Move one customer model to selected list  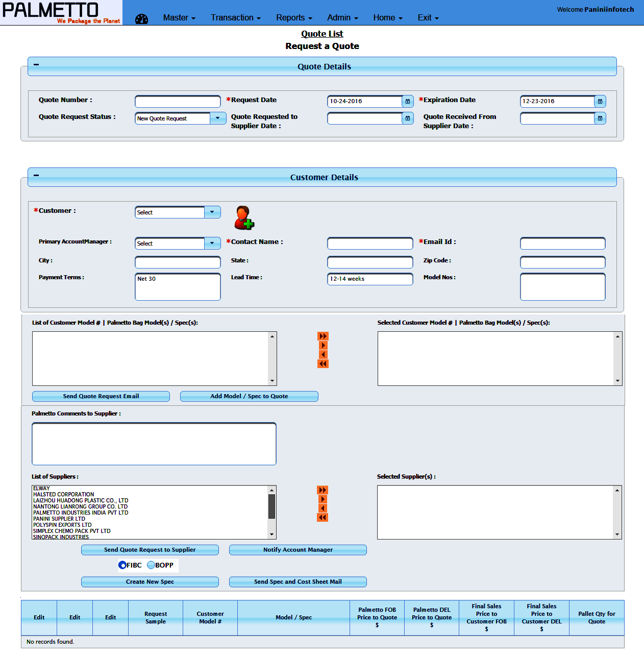[323, 346]
